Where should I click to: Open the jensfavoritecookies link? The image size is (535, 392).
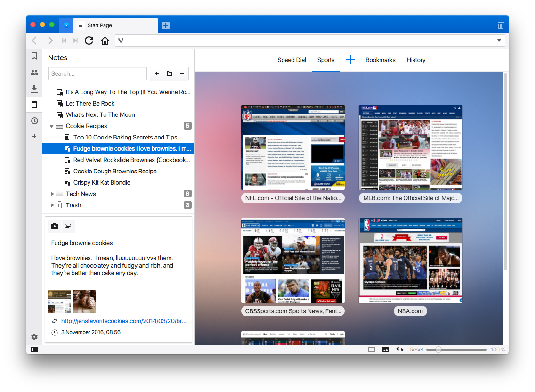coord(124,321)
